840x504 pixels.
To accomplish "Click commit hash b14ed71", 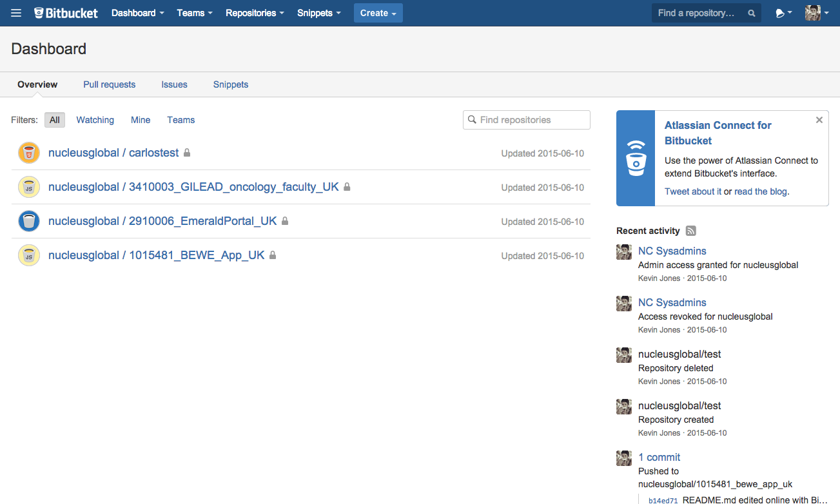I will [x=663, y=500].
